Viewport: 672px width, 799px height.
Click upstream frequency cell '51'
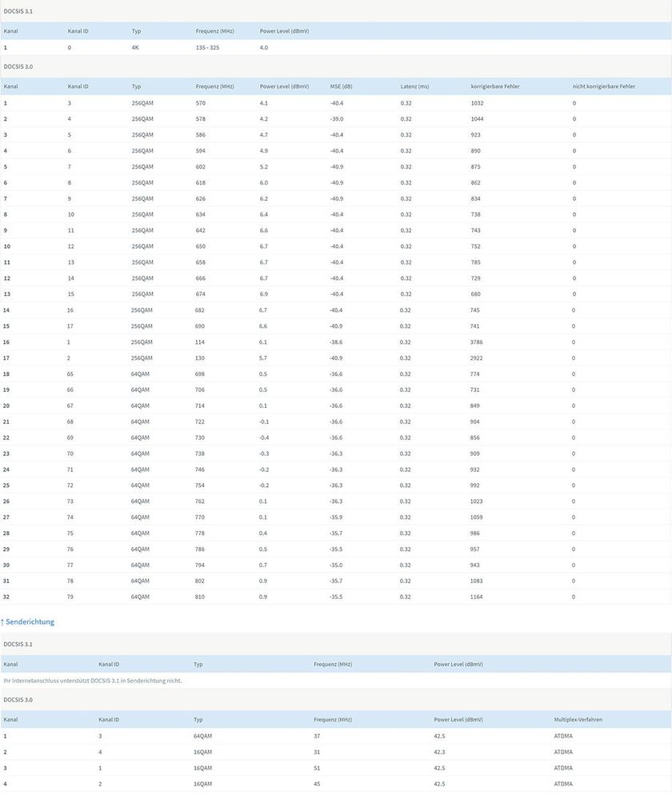[x=317, y=768]
